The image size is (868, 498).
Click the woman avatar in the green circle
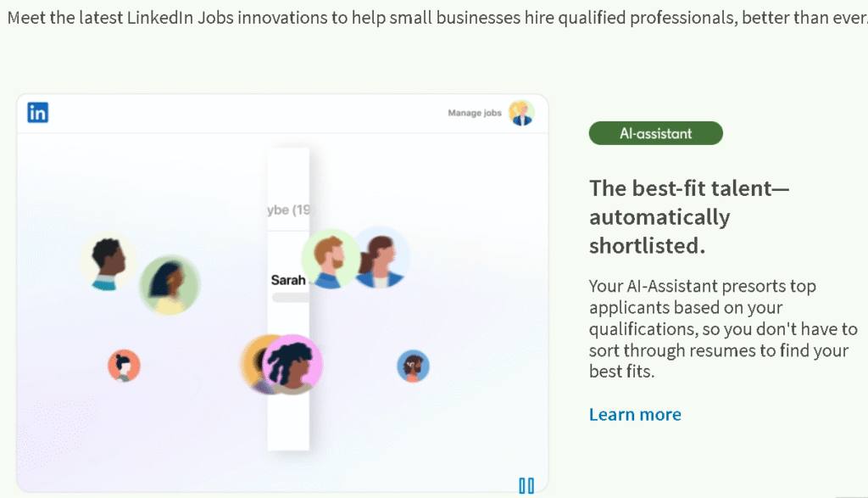(170, 286)
